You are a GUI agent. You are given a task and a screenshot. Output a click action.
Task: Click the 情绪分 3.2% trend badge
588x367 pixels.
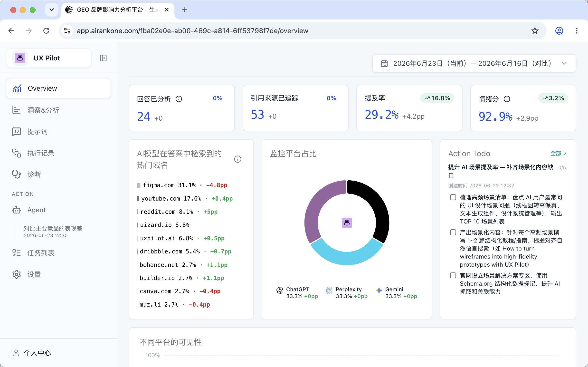[553, 98]
